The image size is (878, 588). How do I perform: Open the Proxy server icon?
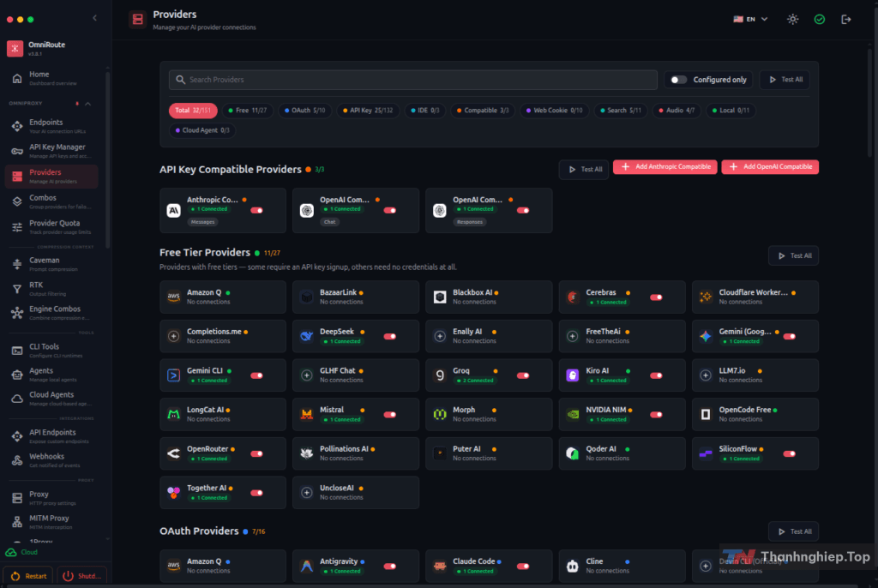pos(17,498)
